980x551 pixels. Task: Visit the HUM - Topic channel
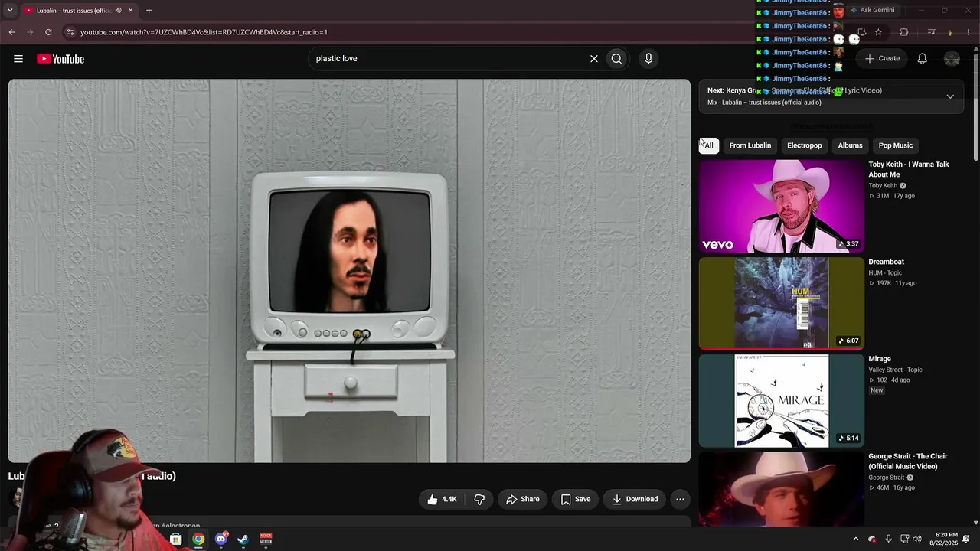click(884, 272)
